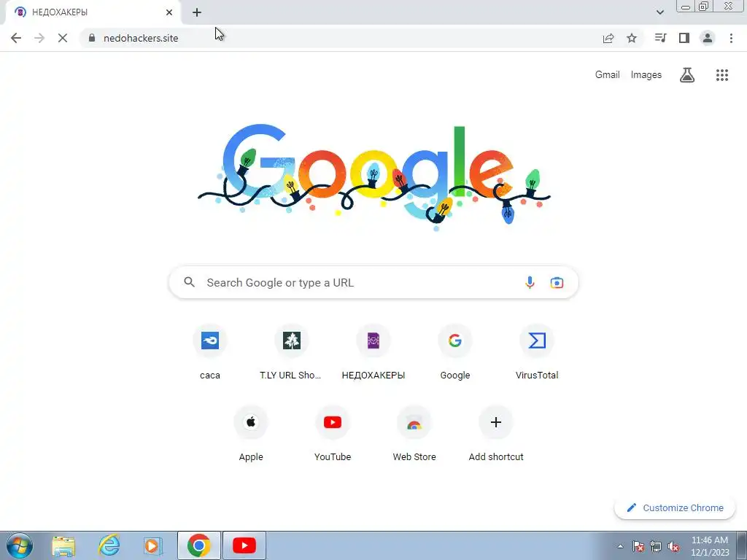Open the Windows Start menu
Screen dimensions: 747x560
coord(20,545)
